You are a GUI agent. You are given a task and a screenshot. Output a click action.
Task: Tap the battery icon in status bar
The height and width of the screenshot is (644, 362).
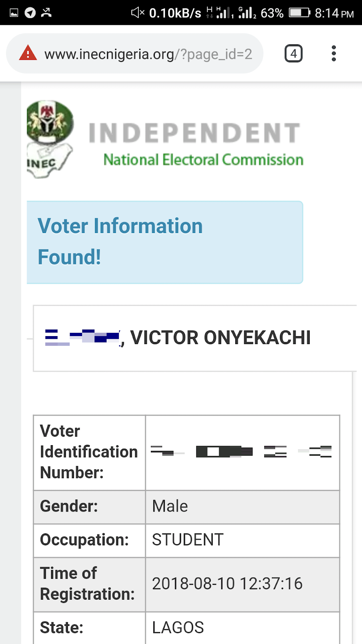(x=299, y=13)
